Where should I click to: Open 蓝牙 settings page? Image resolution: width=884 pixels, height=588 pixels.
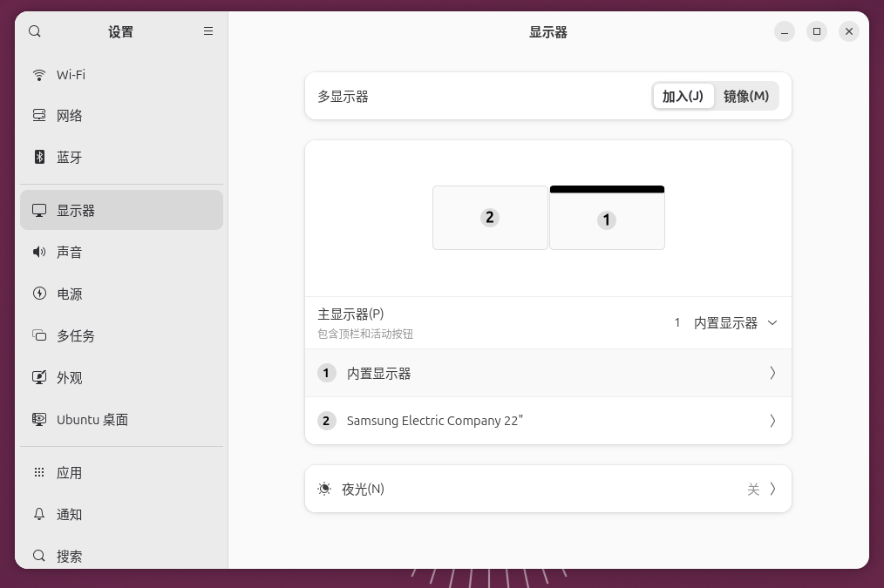click(121, 157)
